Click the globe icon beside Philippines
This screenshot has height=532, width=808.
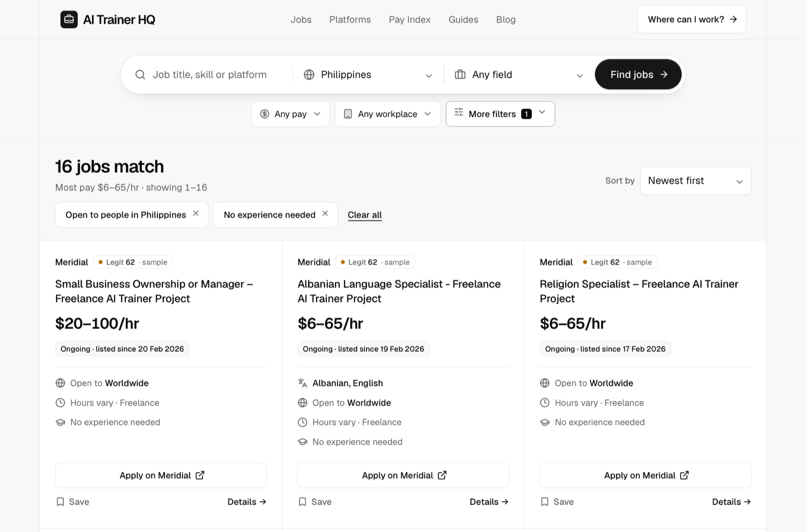coord(309,75)
